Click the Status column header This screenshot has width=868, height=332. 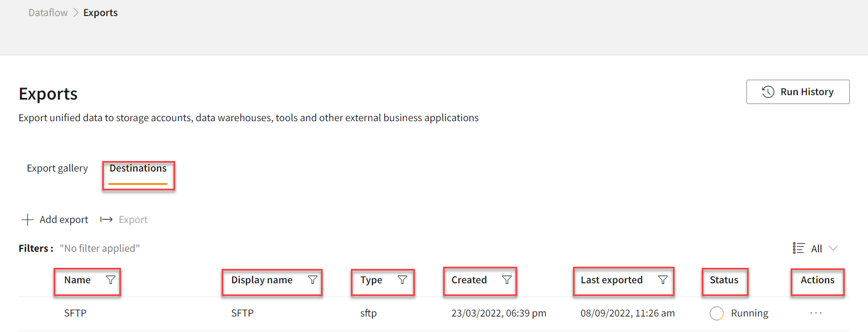click(x=724, y=280)
